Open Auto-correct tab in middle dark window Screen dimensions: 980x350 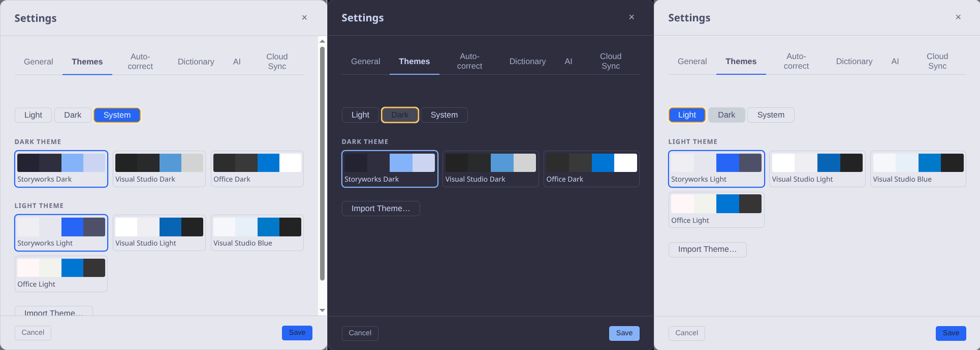pos(469,61)
